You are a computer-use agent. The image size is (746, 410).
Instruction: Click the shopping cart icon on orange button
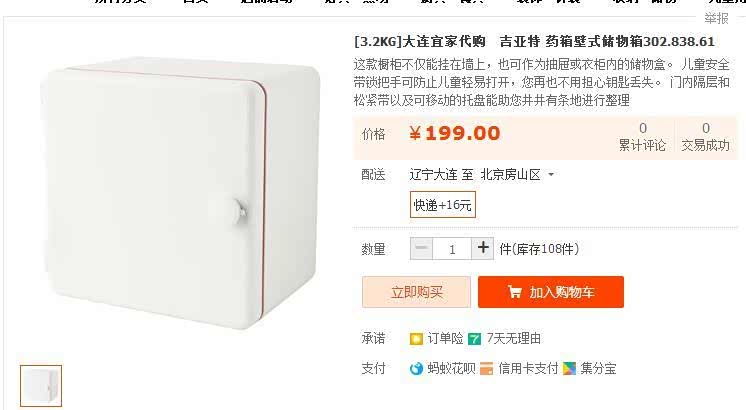coord(514,292)
